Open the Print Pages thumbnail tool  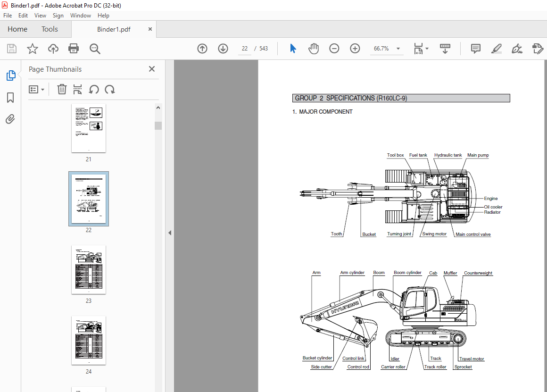(77, 89)
